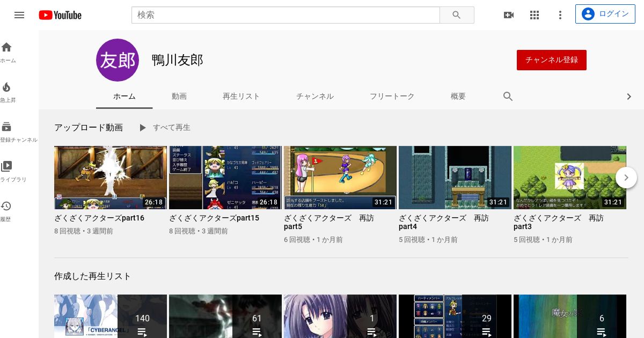Open the 履歴 history sidebar icon
This screenshot has height=338, width=644.
coord(6,206)
